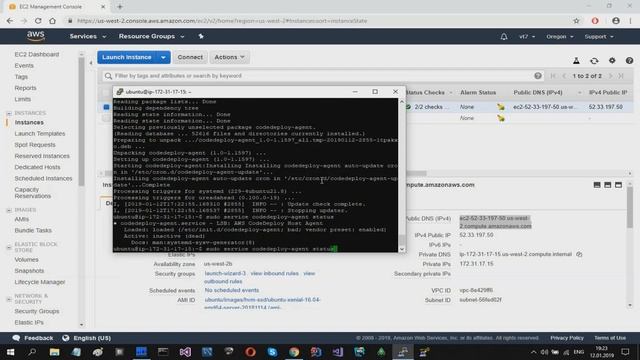640x360 pixels.
Task: Open the Oregon region selector
Action: tap(560, 37)
